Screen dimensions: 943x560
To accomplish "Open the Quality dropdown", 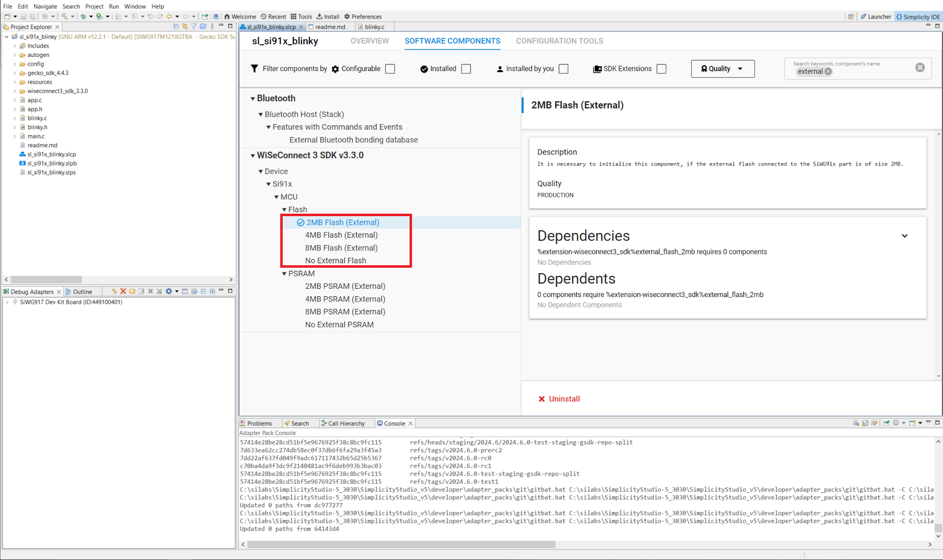I will click(x=722, y=69).
